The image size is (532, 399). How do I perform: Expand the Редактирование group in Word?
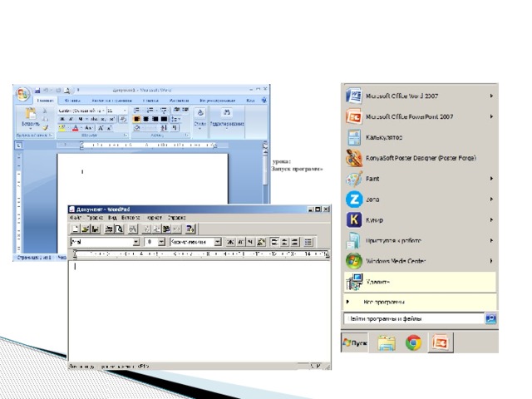[227, 118]
